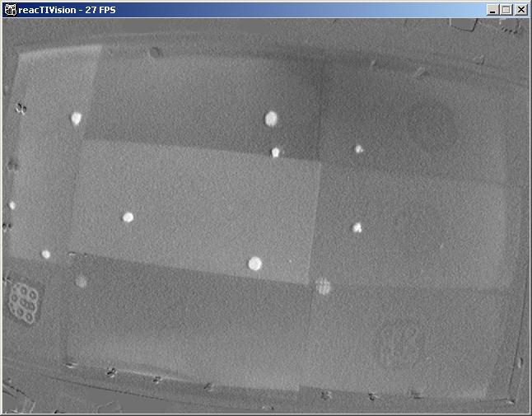
Task: Minimize the reacTIVision window
Action: [492, 10]
